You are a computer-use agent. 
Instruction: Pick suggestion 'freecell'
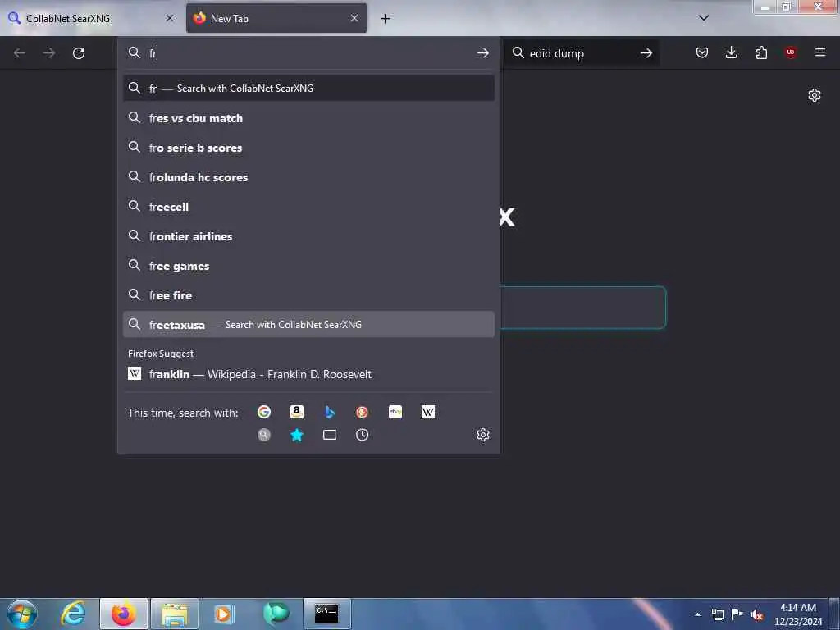click(308, 206)
